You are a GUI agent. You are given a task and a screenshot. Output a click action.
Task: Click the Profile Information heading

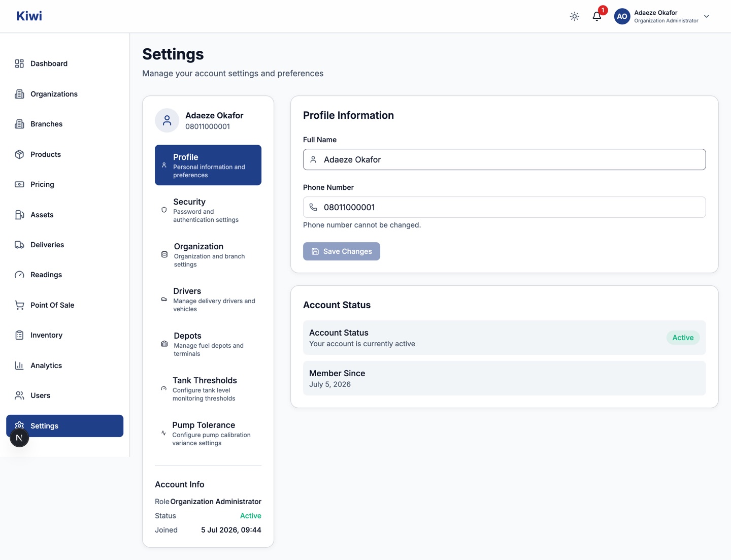tap(348, 115)
